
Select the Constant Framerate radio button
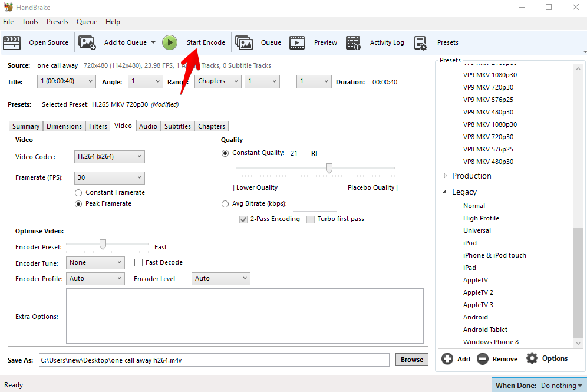pos(78,193)
